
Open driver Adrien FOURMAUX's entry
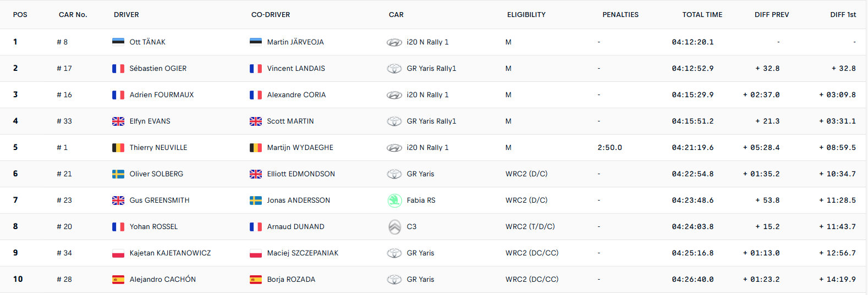click(162, 94)
